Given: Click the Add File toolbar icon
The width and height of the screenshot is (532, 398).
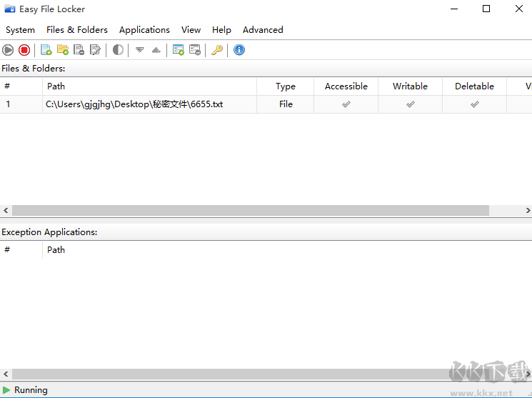Looking at the screenshot, I should [46, 50].
